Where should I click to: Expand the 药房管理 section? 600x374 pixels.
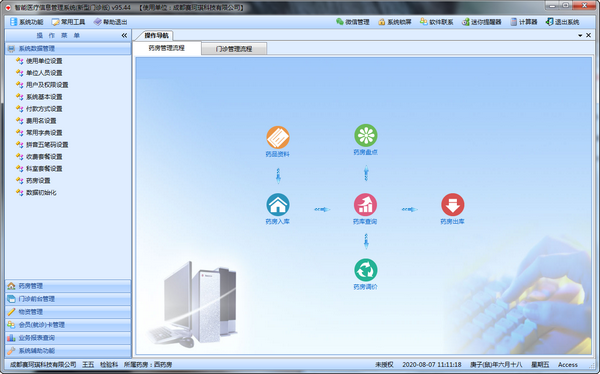coord(68,286)
